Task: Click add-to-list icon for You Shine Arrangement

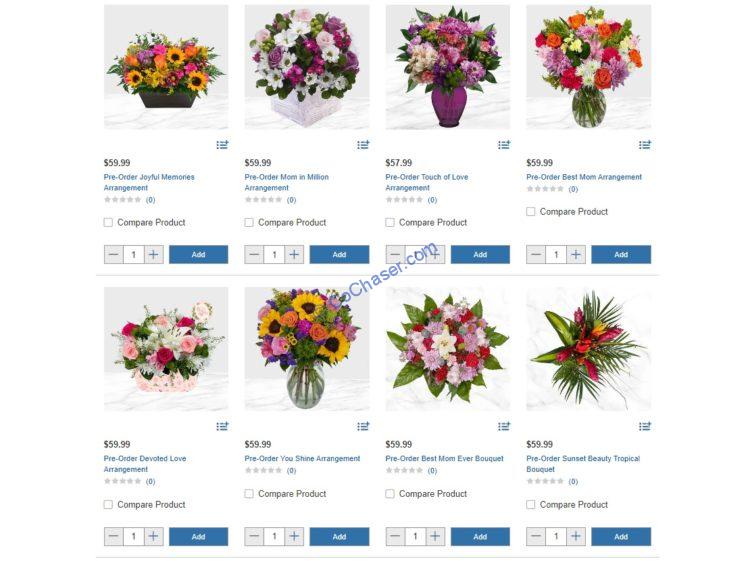Action: [363, 426]
